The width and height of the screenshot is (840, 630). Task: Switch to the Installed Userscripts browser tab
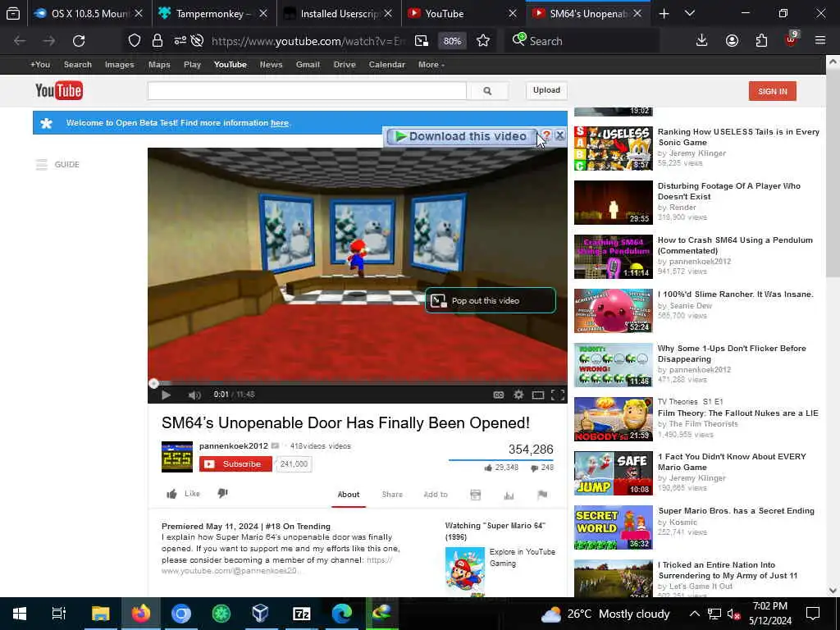click(339, 13)
